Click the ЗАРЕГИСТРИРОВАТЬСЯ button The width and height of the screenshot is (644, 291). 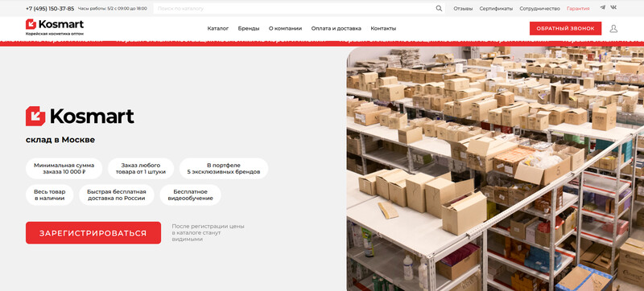click(93, 233)
